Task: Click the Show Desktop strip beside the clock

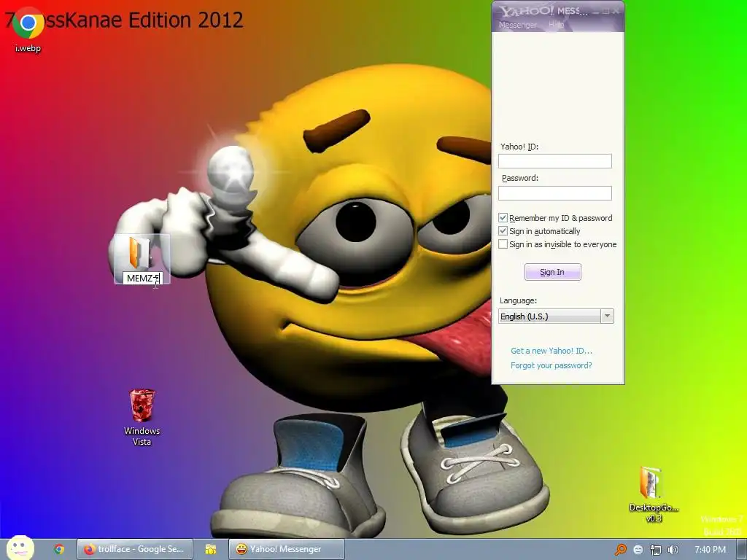Action: pyautogui.click(x=741, y=549)
